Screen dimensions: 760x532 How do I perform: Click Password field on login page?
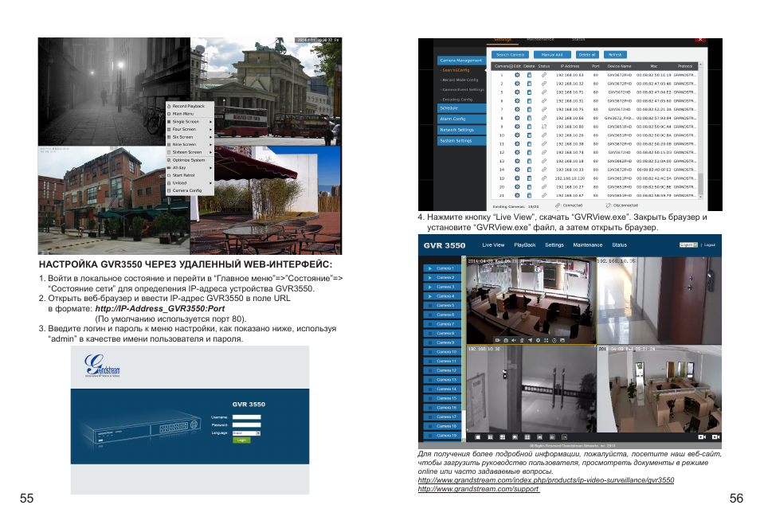point(246,425)
